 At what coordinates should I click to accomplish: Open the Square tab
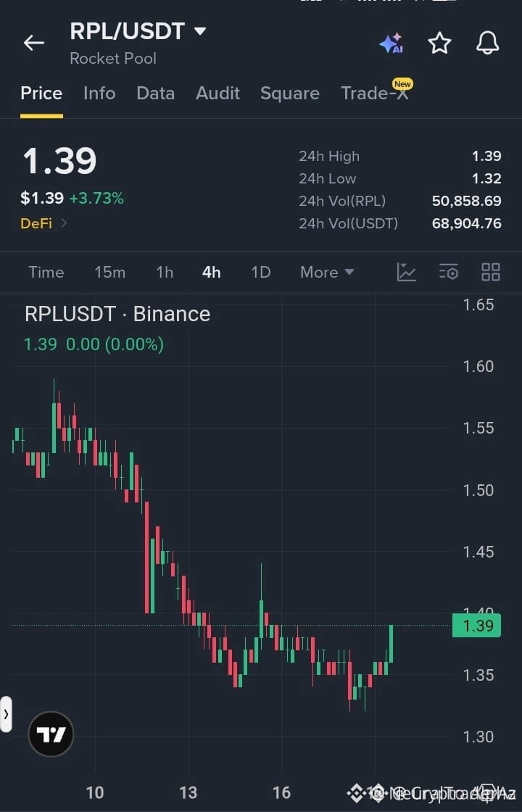point(289,94)
